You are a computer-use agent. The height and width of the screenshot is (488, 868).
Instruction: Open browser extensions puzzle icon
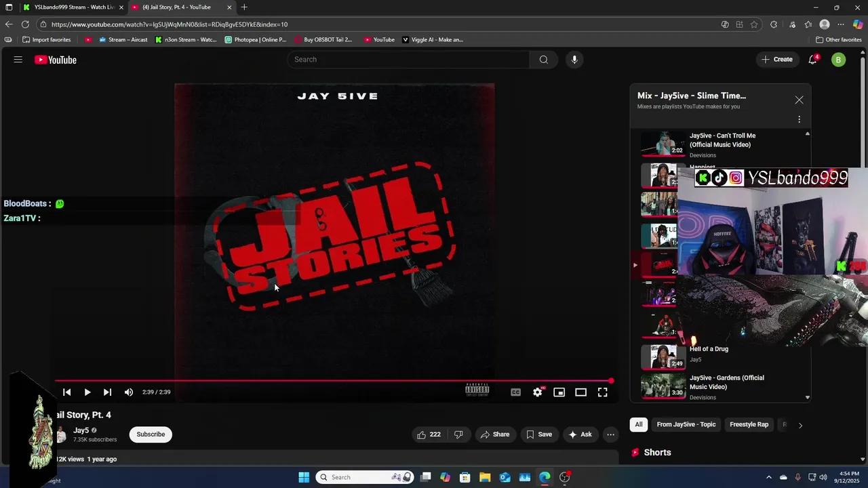coord(774,24)
